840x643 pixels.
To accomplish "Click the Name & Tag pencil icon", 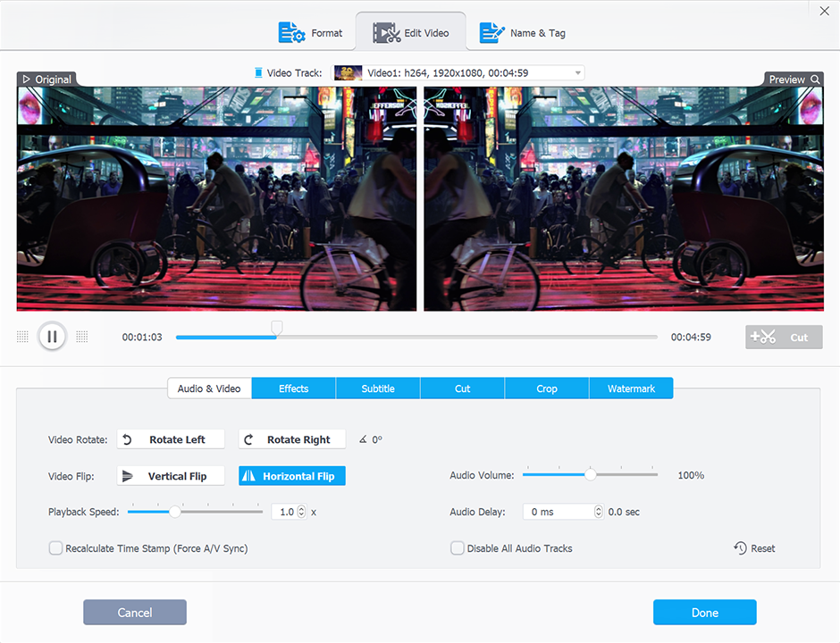I will [491, 33].
